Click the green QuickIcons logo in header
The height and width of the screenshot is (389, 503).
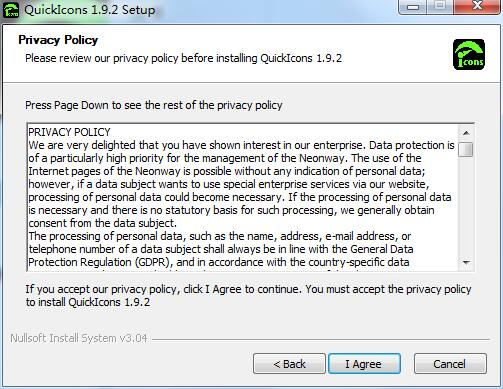click(x=469, y=55)
